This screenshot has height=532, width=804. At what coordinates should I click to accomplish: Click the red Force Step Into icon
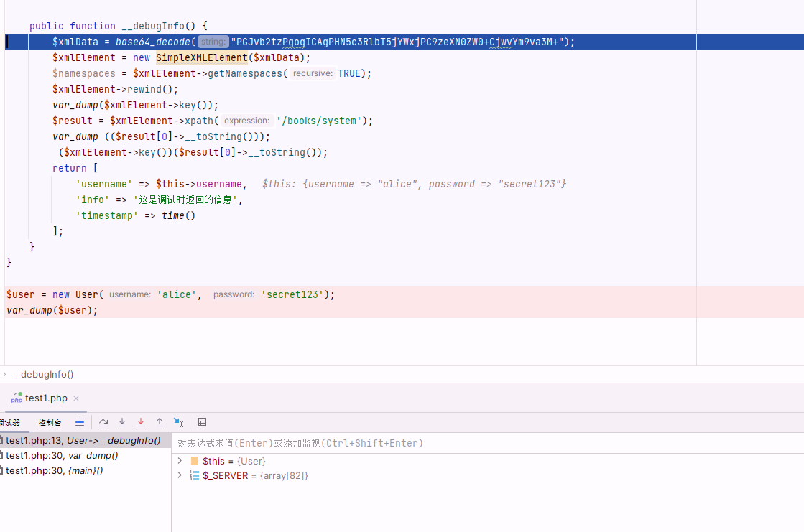point(141,422)
